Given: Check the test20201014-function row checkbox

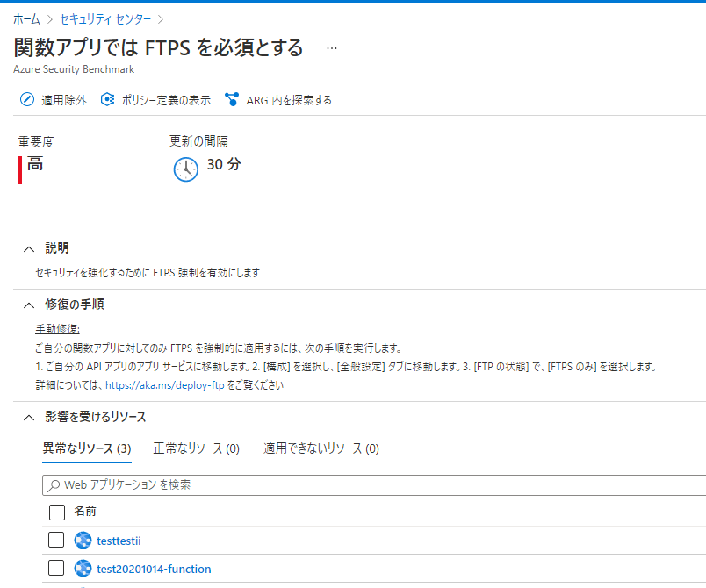Looking at the screenshot, I should click(x=56, y=568).
